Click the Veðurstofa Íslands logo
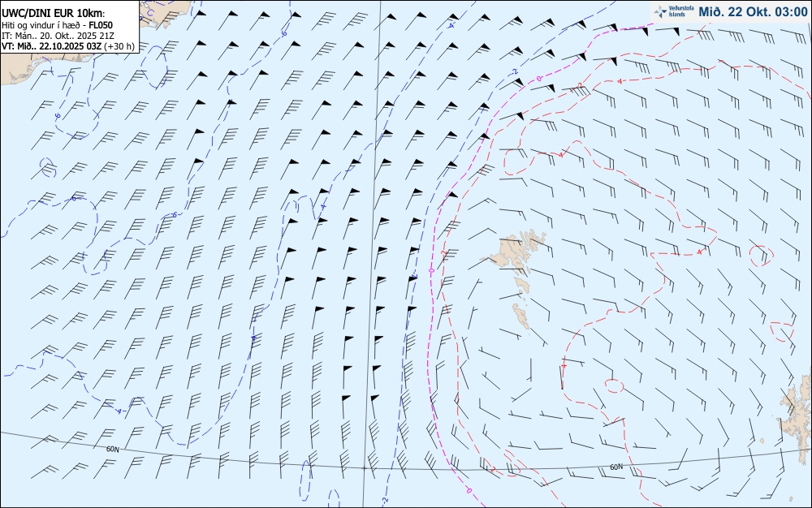812x508 pixels. (674, 11)
